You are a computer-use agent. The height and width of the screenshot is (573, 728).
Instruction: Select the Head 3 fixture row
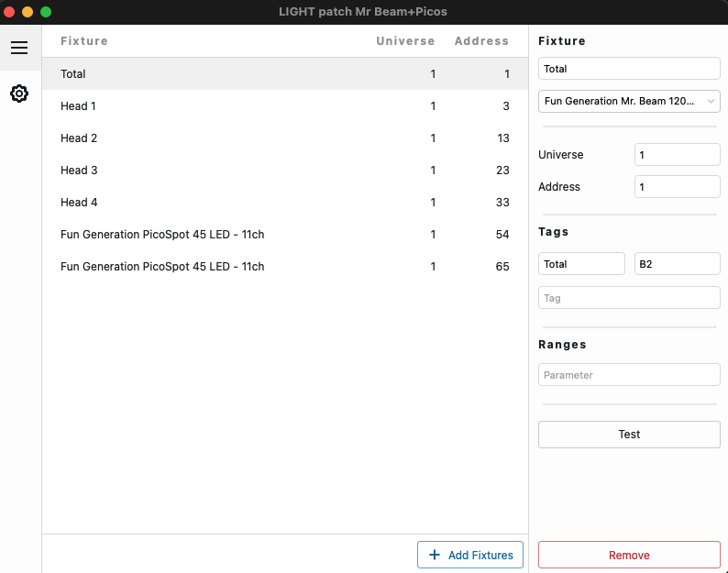tap(285, 170)
